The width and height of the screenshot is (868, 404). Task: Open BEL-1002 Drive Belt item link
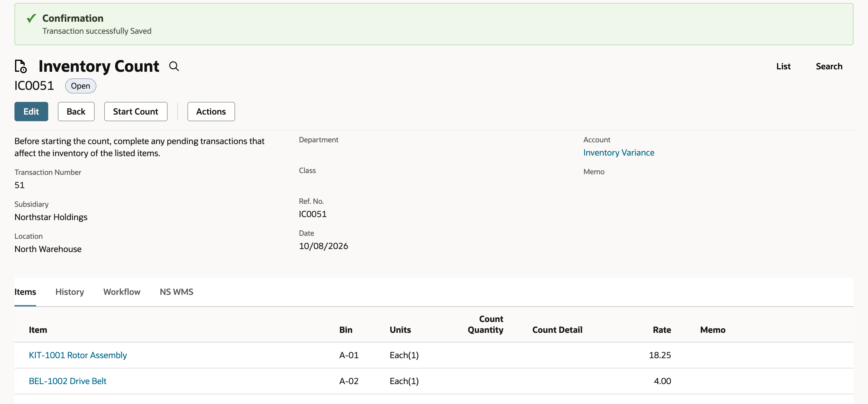point(68,381)
